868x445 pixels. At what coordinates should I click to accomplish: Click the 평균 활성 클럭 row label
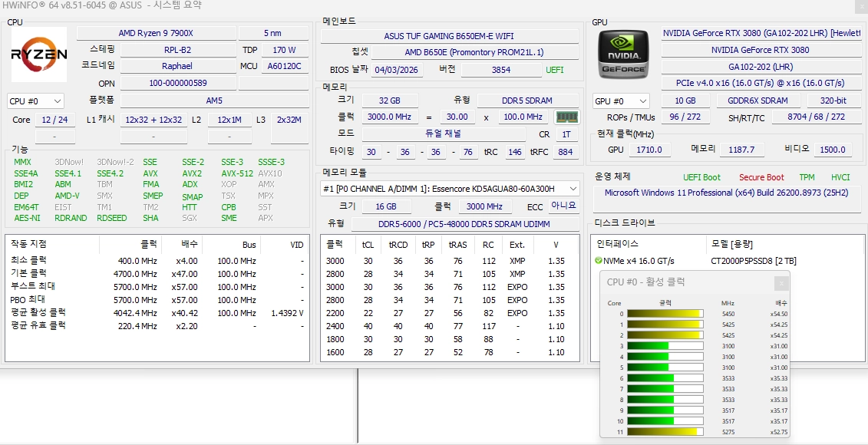tap(38, 313)
